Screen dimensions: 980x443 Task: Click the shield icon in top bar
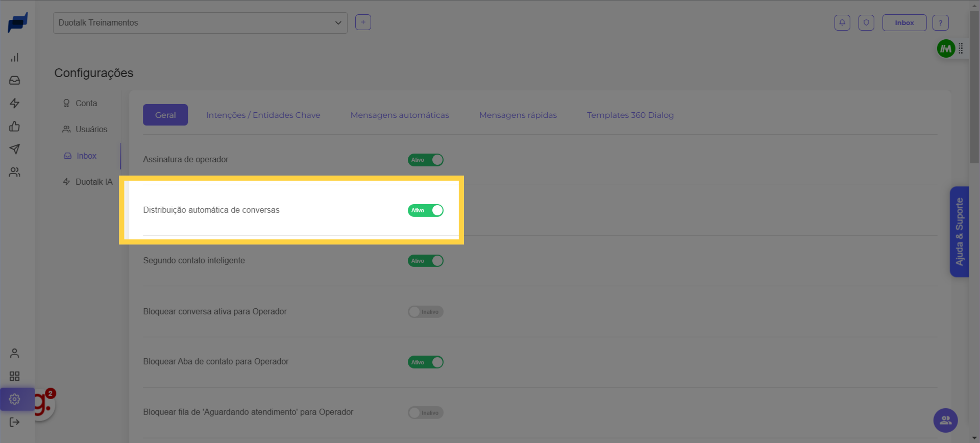click(866, 23)
